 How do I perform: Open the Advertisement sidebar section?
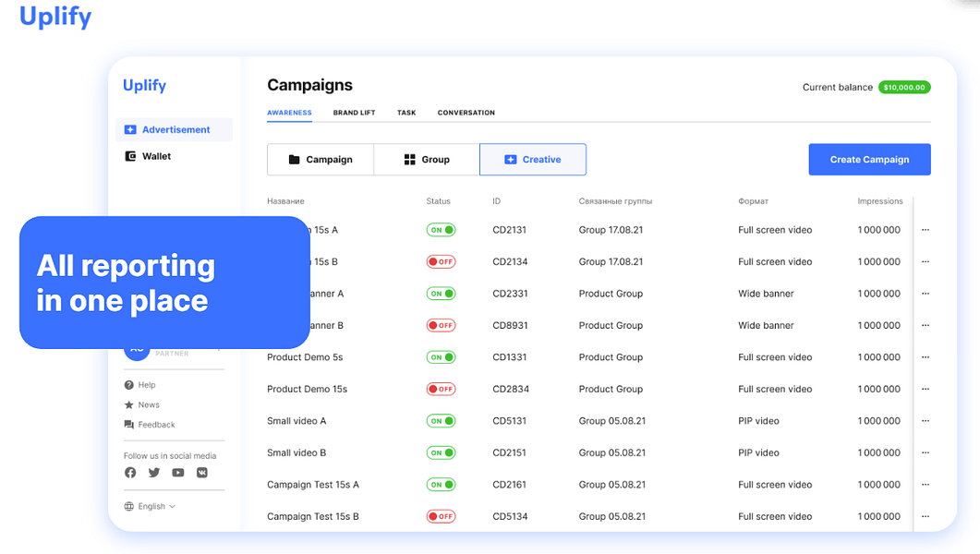tap(175, 129)
